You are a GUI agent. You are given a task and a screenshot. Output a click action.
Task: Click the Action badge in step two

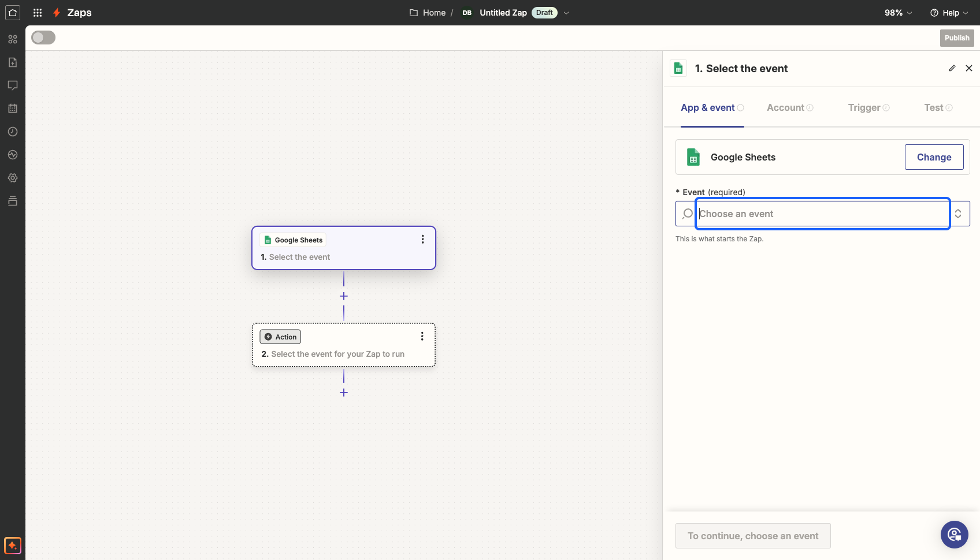tap(280, 337)
